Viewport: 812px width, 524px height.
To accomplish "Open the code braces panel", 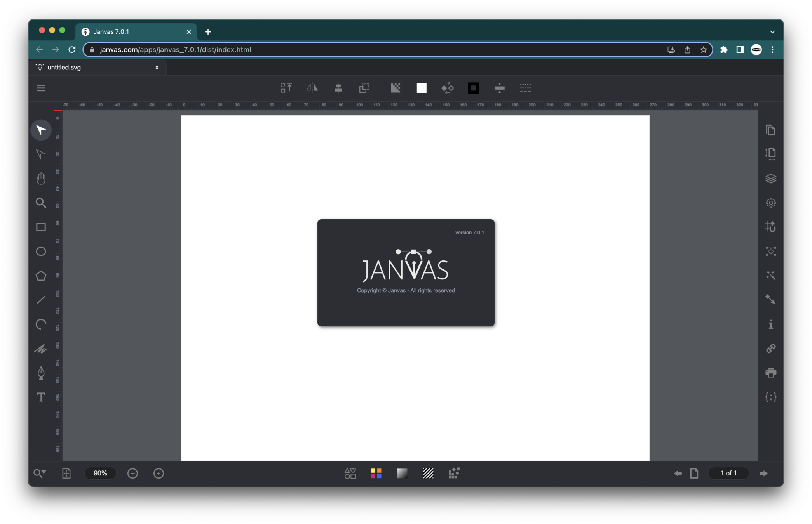I will tap(771, 397).
